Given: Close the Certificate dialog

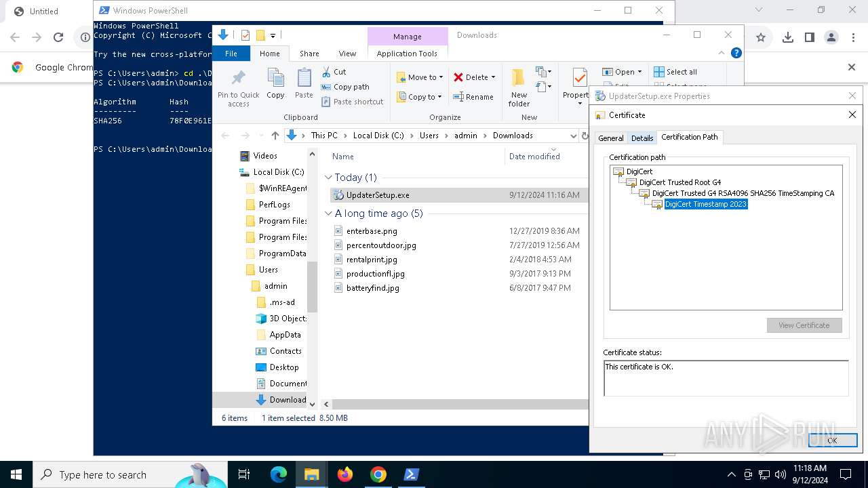Looking at the screenshot, I should tap(852, 115).
